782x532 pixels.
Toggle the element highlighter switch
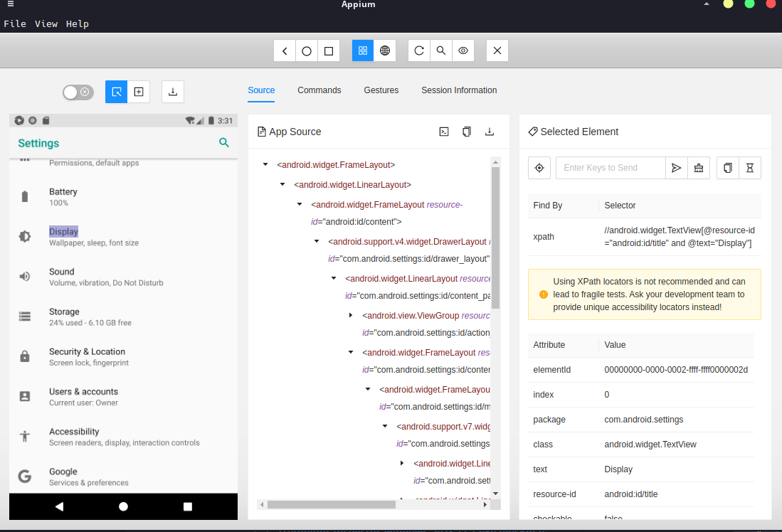point(78,92)
